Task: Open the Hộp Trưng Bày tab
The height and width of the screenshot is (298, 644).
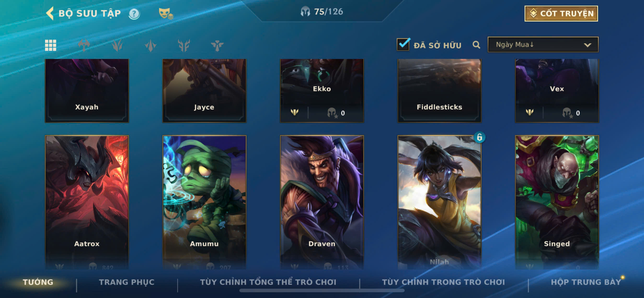Action: tap(586, 282)
